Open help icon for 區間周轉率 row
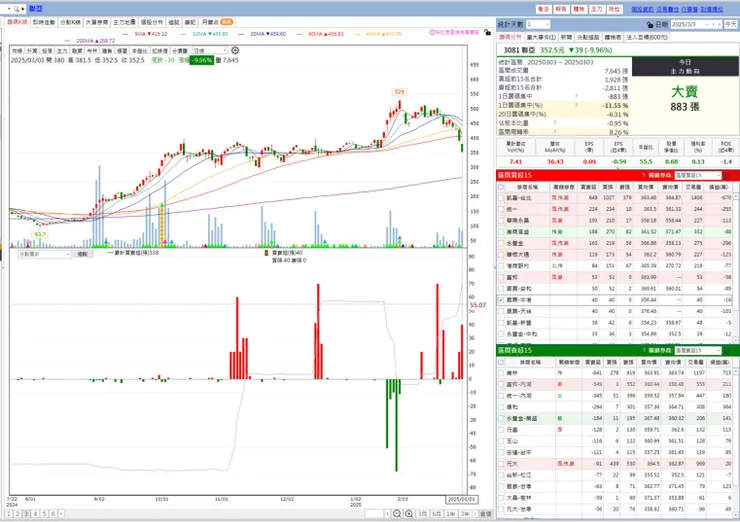 pos(555,132)
